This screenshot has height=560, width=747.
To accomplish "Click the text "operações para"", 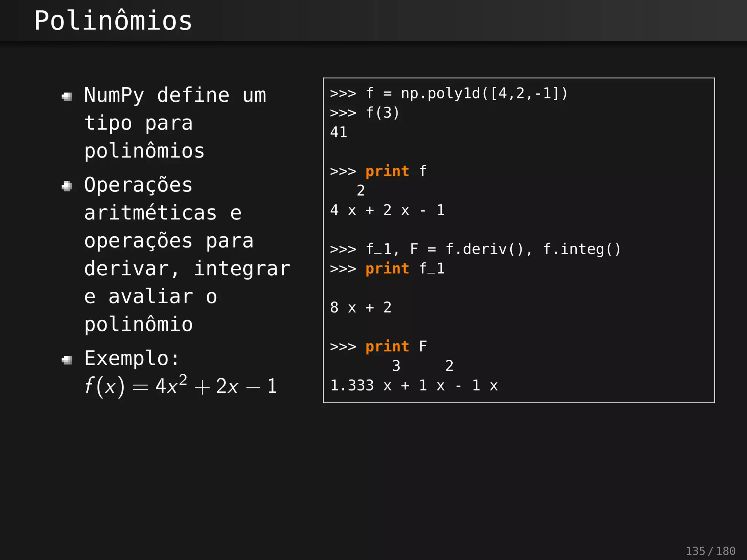I will click(x=169, y=241).
